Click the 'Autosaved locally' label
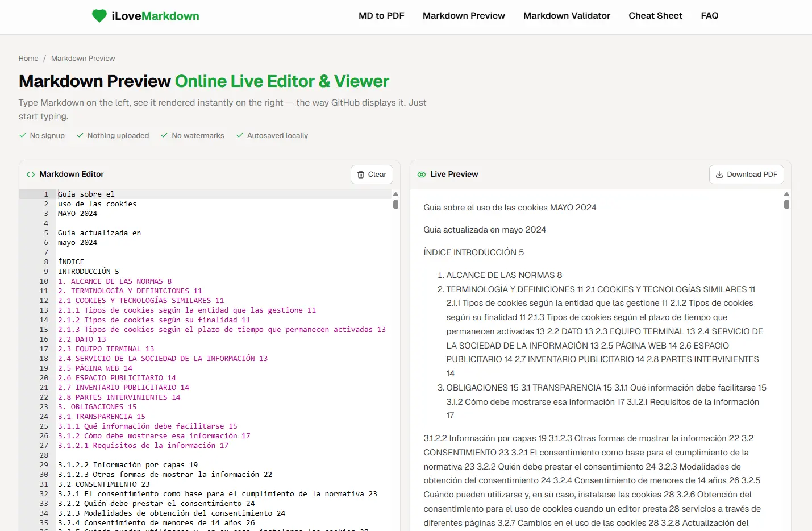This screenshot has height=531, width=812. 277,135
